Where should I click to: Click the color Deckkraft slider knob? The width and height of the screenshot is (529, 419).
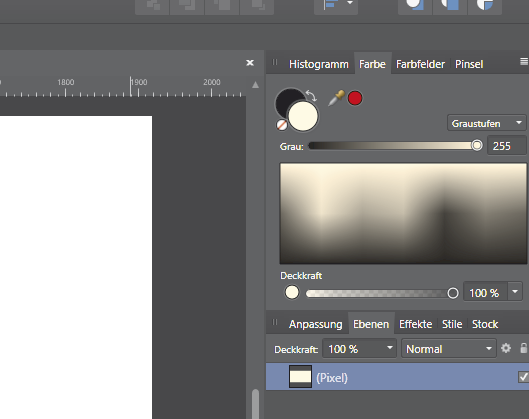point(453,293)
